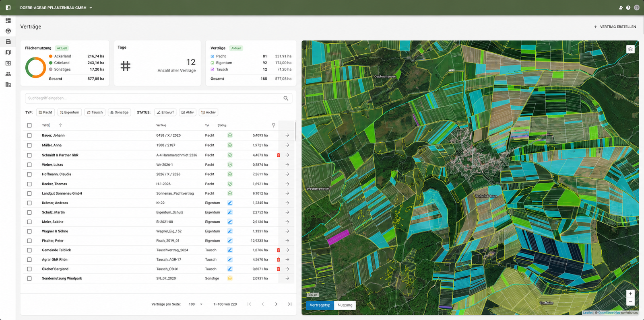Select all contracts via header checkbox
Image resolution: width=644 pixels, height=320 pixels.
(29, 125)
